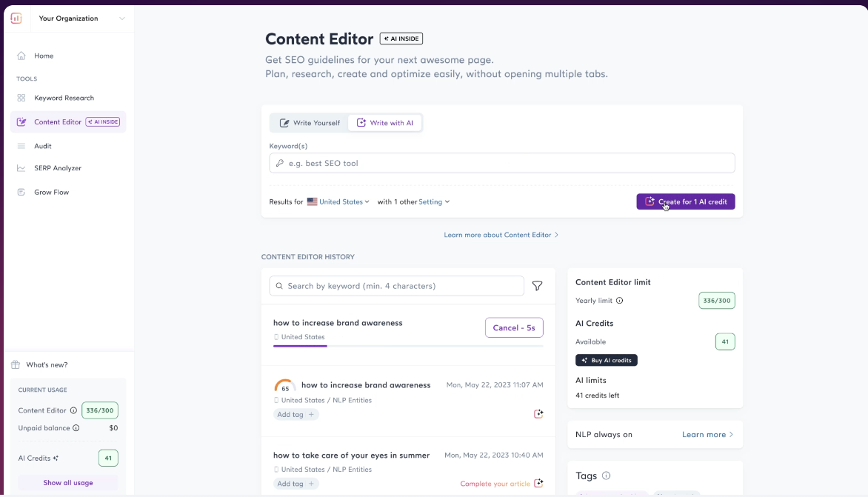Click Yearly limit info icon
The width and height of the screenshot is (868, 497).
619,301
